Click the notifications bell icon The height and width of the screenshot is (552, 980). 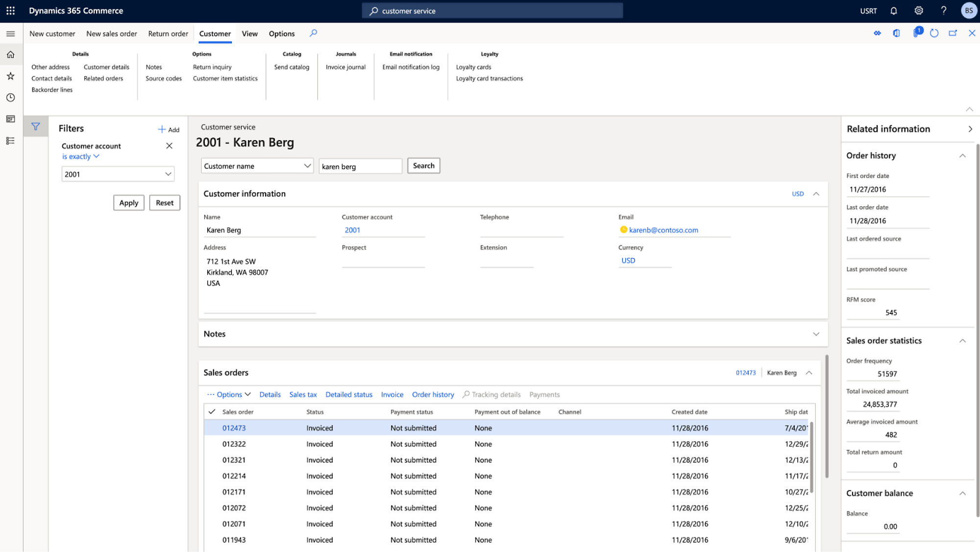click(x=895, y=11)
